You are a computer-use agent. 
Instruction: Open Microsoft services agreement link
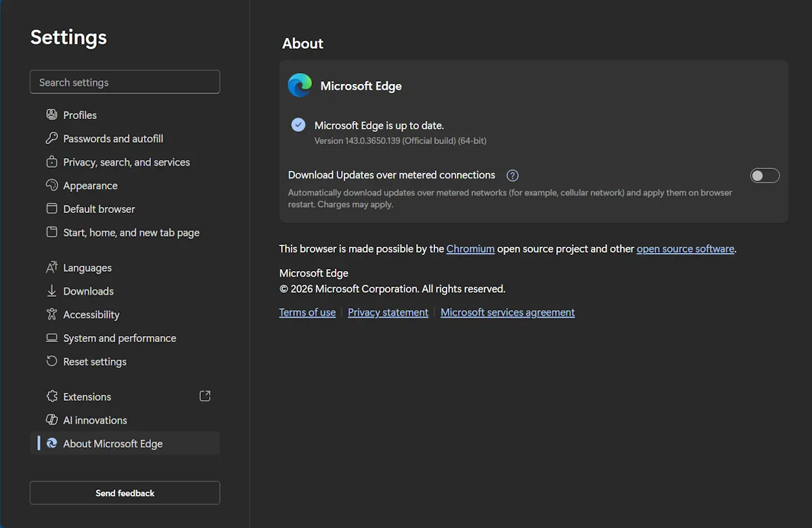(x=507, y=312)
